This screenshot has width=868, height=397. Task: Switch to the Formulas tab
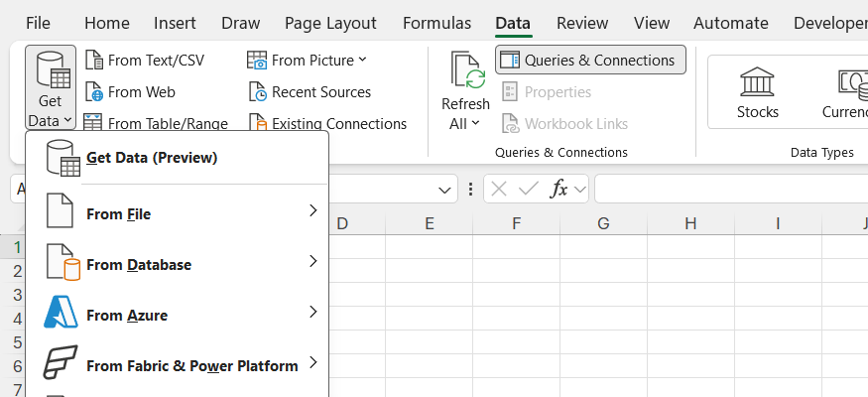click(436, 23)
